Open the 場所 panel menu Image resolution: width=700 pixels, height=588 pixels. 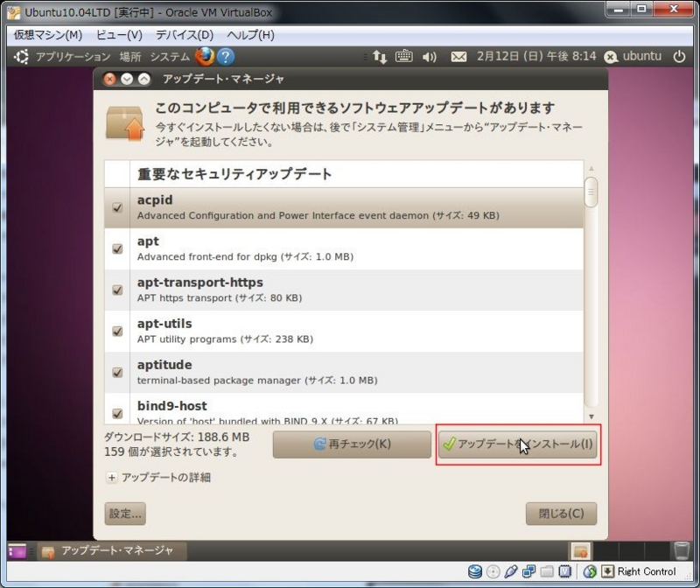(x=130, y=57)
